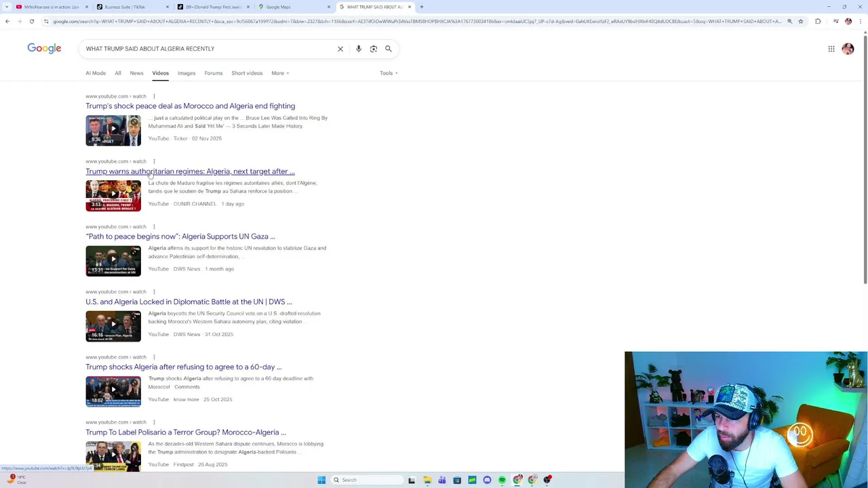Screen dimensions: 868x488
Task: Open options for the authoritarian regimes result
Action: 154,161
